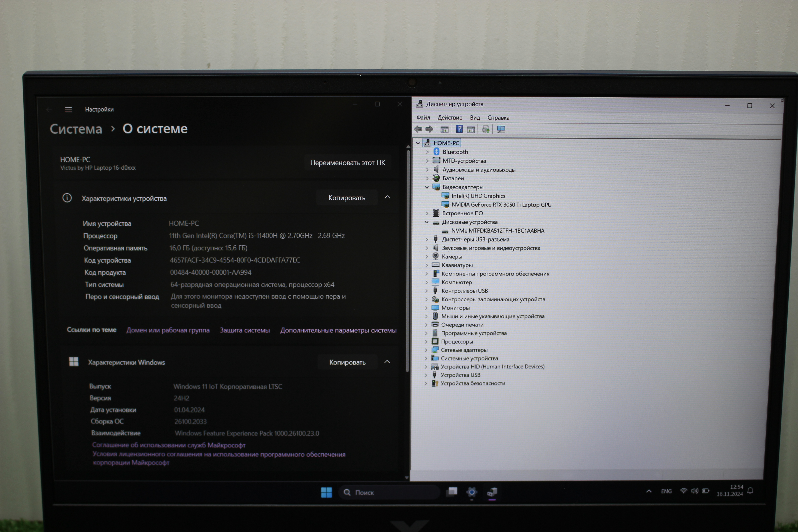Open the Вид menu
The width and height of the screenshot is (798, 532).
coord(475,118)
